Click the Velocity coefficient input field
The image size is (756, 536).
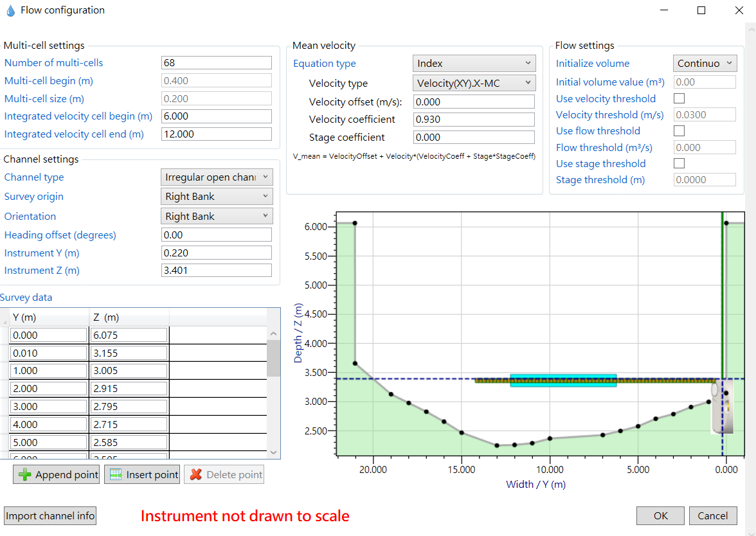[474, 120]
